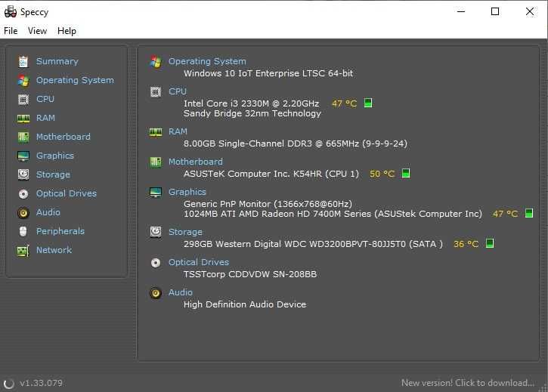Click the Graphics monitor icon in sidebar
The width and height of the screenshot is (548, 392).
[x=23, y=156]
